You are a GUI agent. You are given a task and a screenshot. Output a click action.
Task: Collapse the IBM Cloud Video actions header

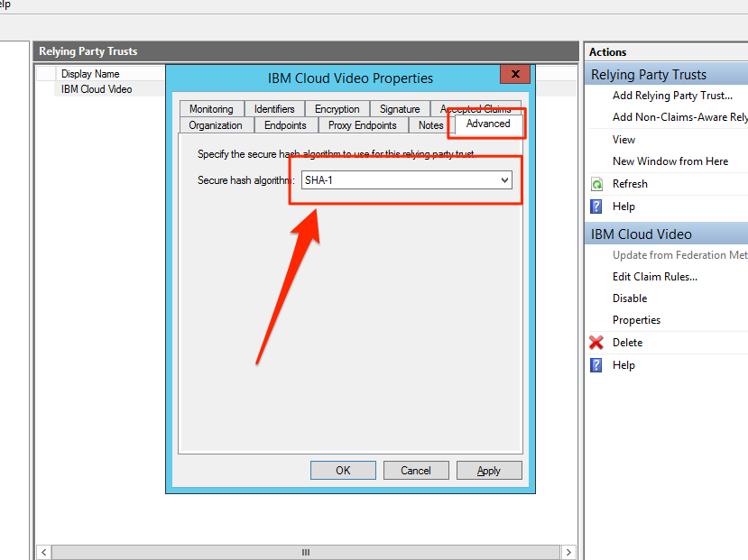tap(667, 234)
